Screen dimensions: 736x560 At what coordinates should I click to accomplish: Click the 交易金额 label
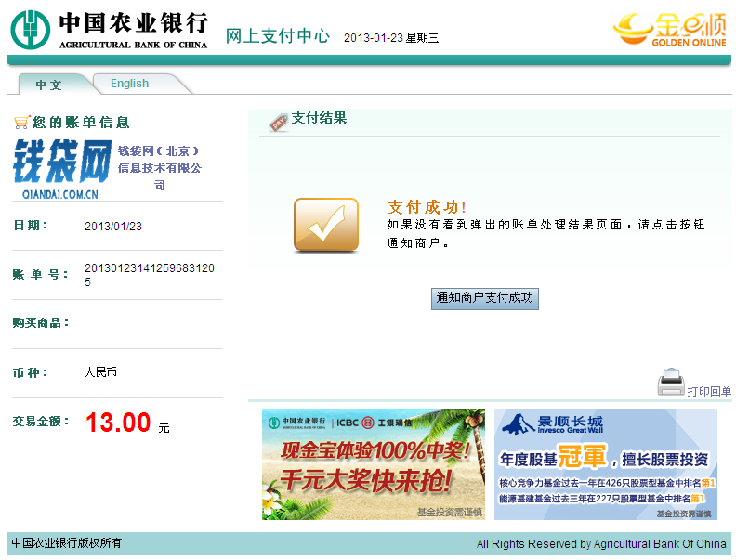click(x=41, y=422)
